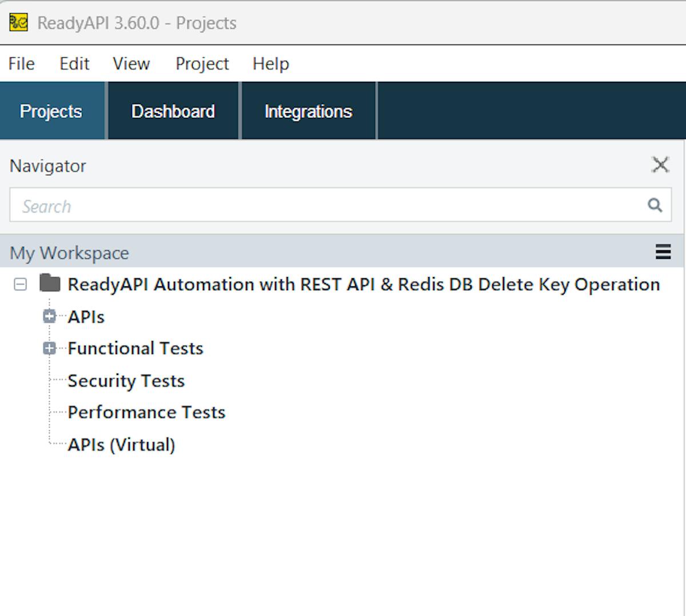
Task: Open the Edit menu
Action: click(74, 63)
